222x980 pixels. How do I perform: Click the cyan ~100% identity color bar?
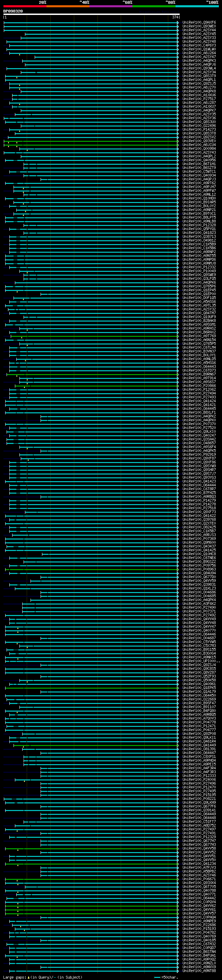click(197, 7)
